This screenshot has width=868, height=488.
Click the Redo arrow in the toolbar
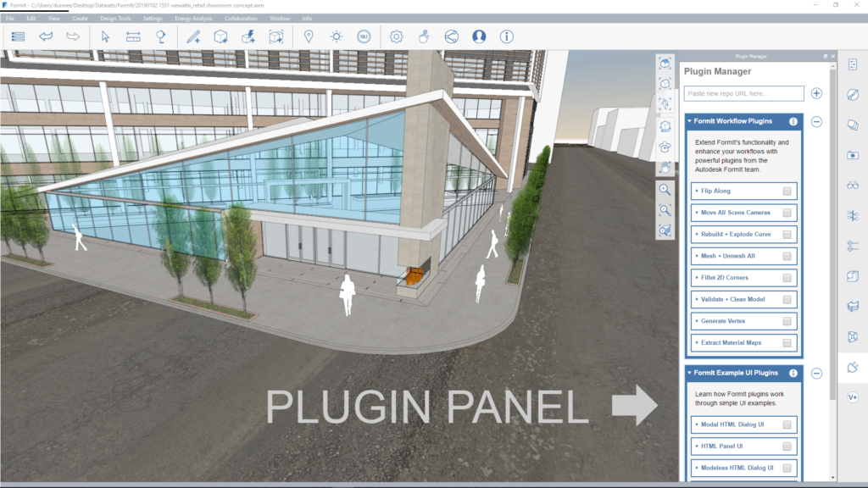tap(73, 36)
